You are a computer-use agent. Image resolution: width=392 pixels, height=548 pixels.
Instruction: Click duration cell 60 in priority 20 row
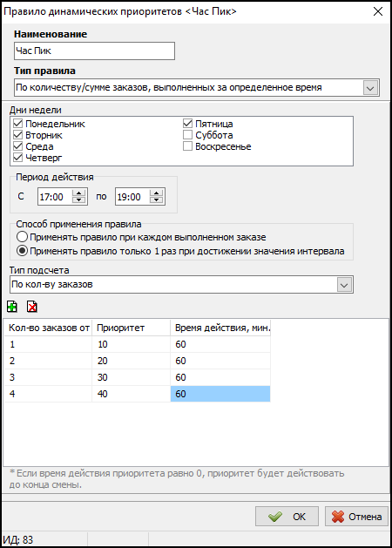tap(220, 361)
